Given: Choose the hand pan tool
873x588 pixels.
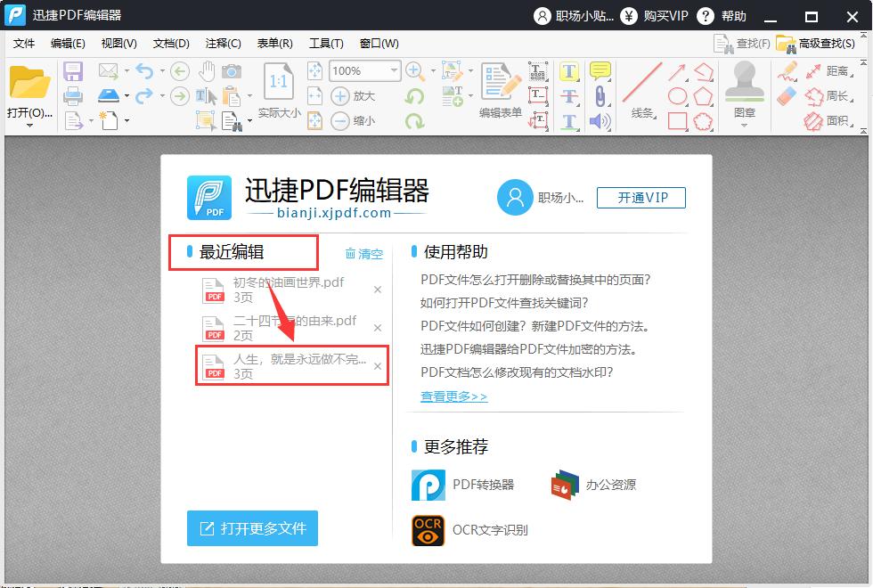Looking at the screenshot, I should 207,71.
